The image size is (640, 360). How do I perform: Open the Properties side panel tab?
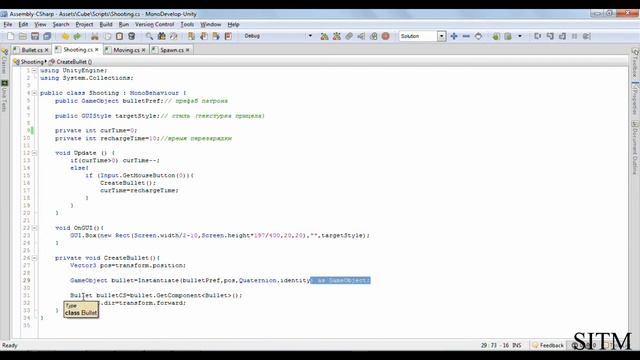(x=635, y=99)
